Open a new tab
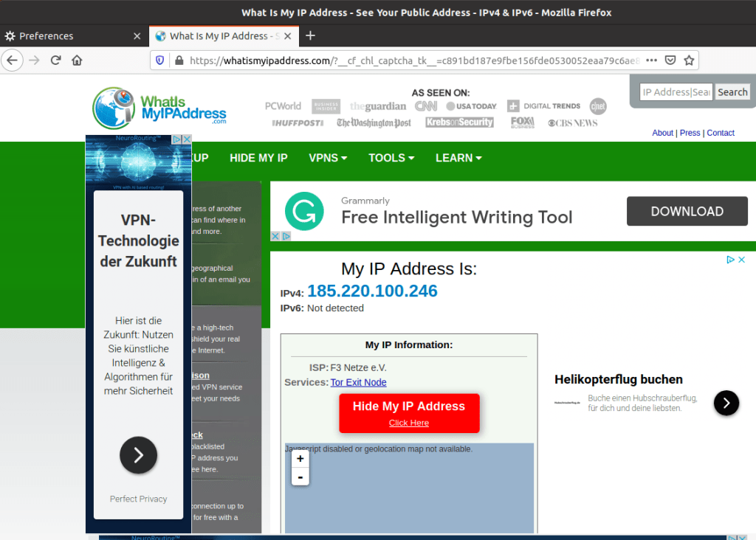This screenshot has height=540, width=756. 311,35
